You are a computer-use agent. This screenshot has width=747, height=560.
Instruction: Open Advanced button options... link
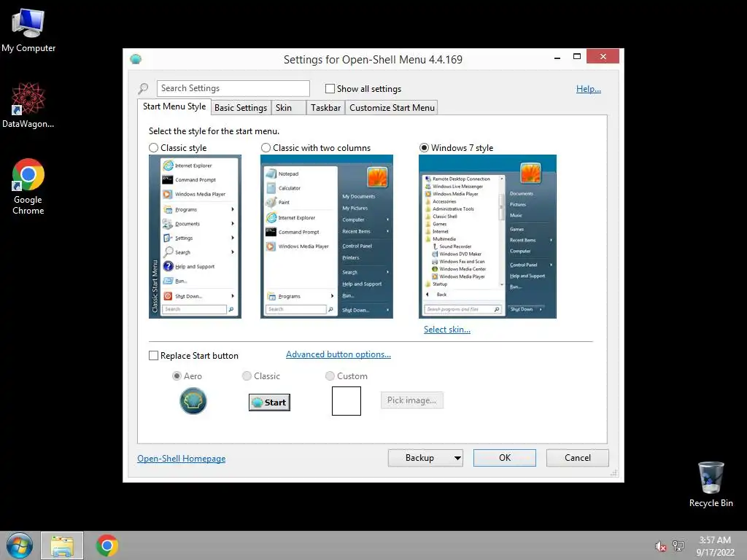click(x=338, y=354)
